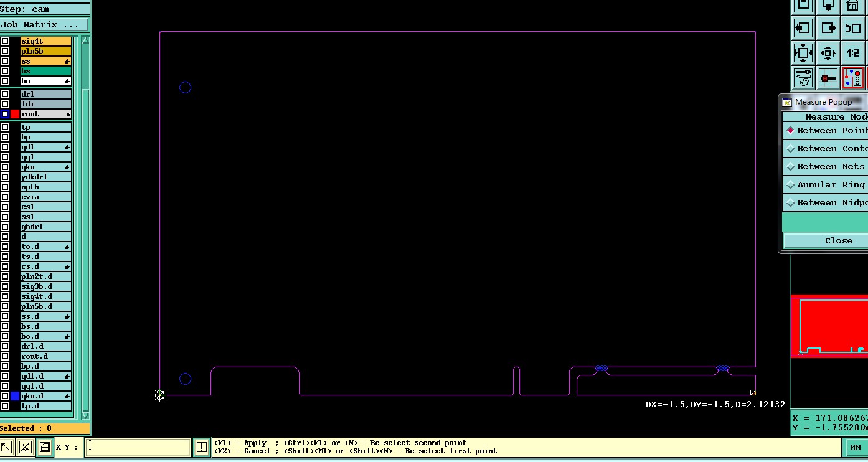868x462 pixels.
Task: Click the pan-down arrow icon
Action: click(828, 6)
